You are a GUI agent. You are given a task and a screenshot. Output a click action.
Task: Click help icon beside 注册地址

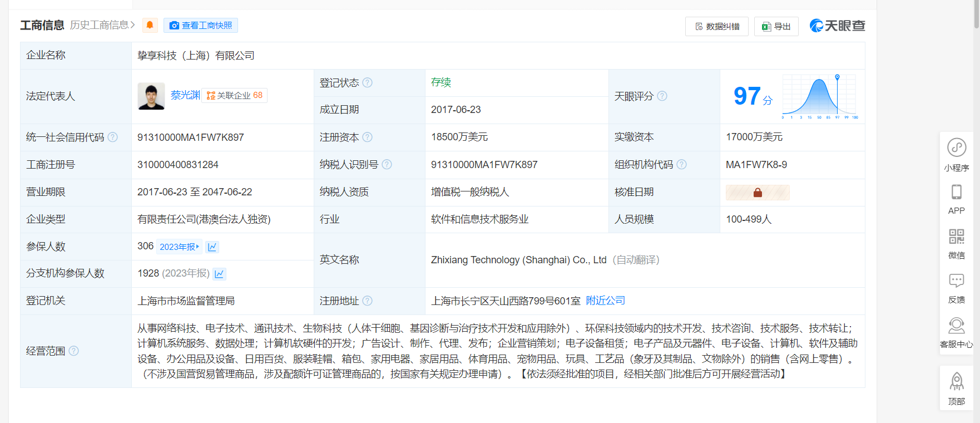(x=367, y=301)
